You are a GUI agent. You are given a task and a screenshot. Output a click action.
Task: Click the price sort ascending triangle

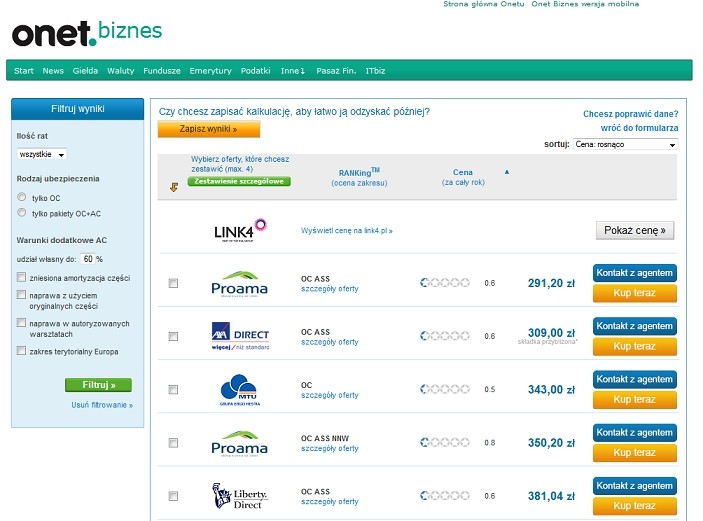(x=506, y=172)
